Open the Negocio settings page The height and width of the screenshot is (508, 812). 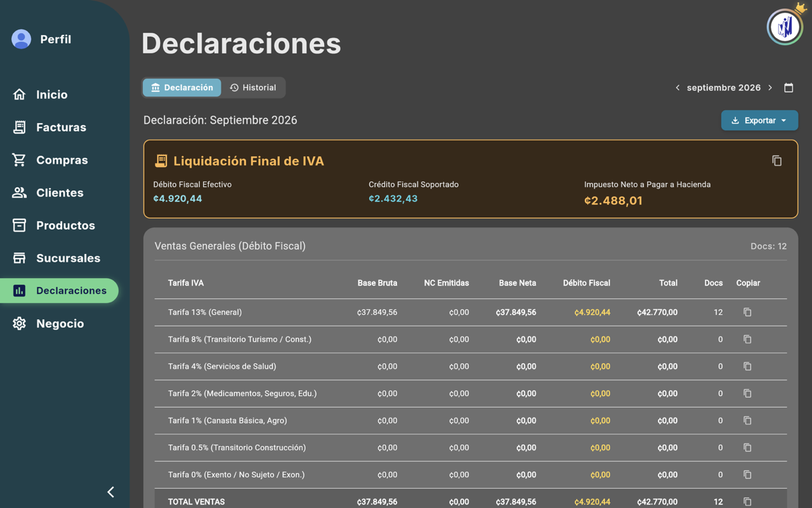tap(61, 323)
